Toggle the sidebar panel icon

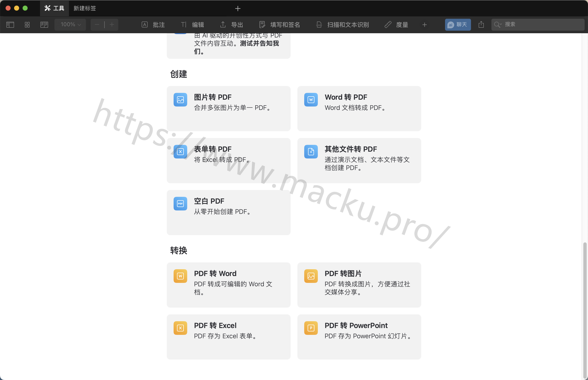point(10,24)
